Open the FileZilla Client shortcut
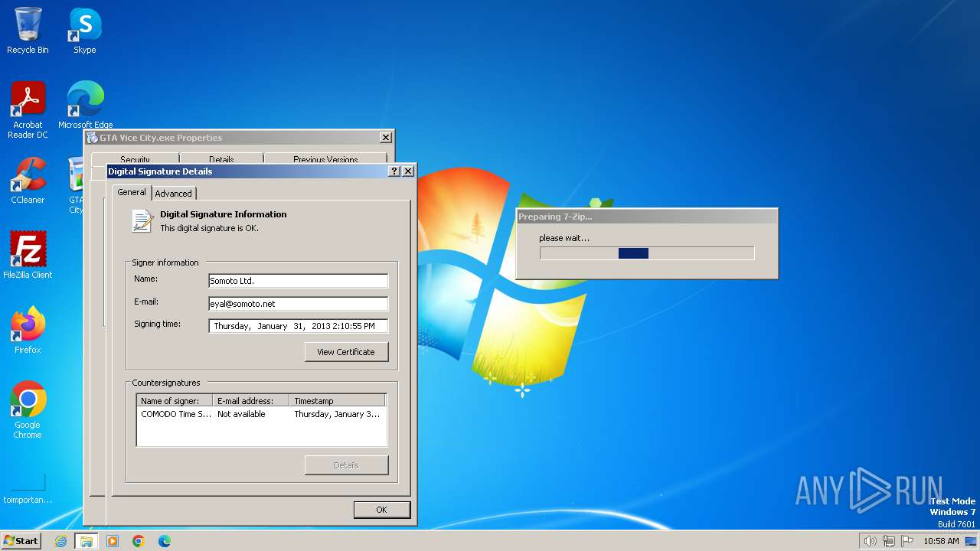980x551 pixels. [28, 256]
